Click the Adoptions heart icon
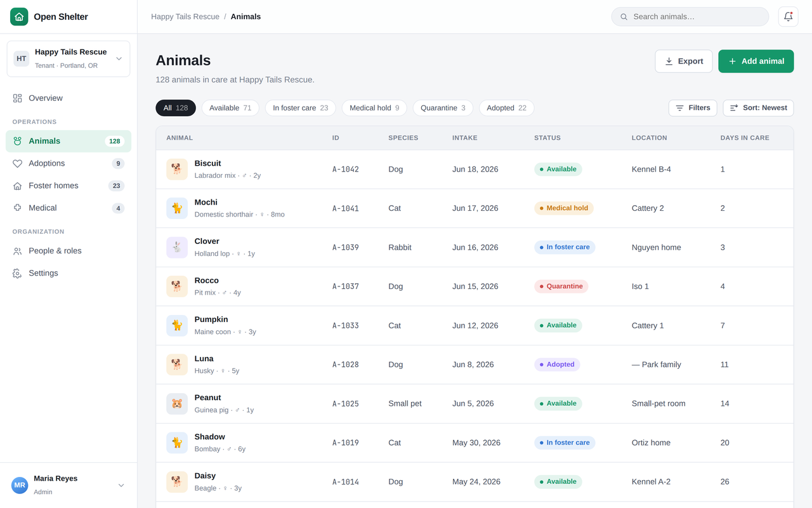 coord(17,163)
